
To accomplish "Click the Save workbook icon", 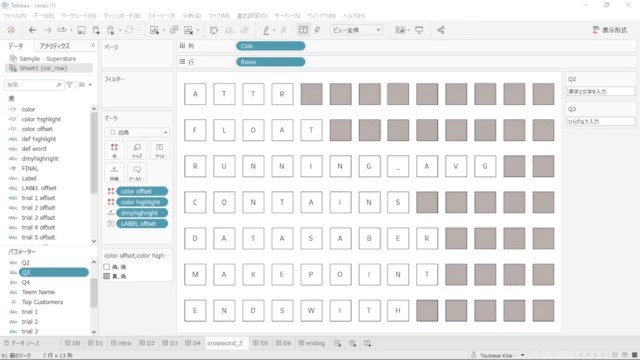I will 81,30.
